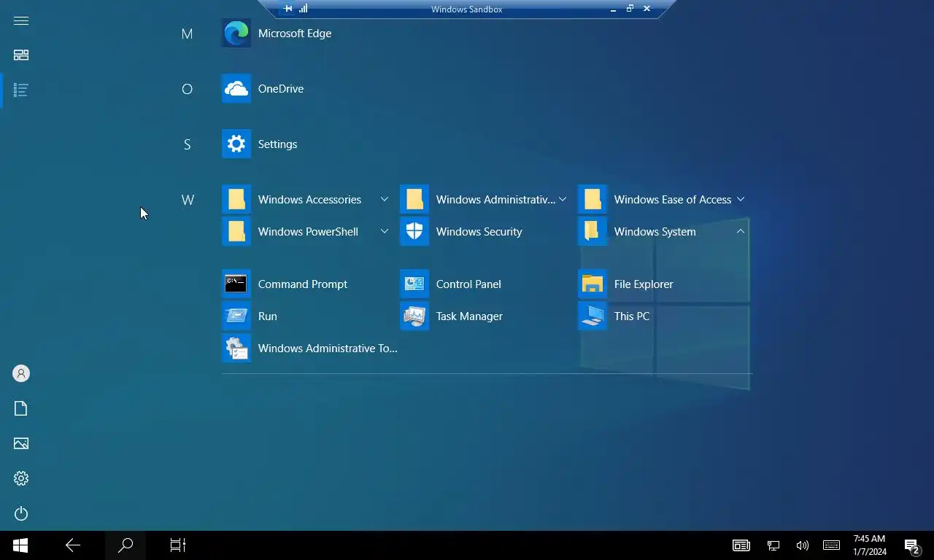
Task: Jump using the letter O header
Action: 187,89
